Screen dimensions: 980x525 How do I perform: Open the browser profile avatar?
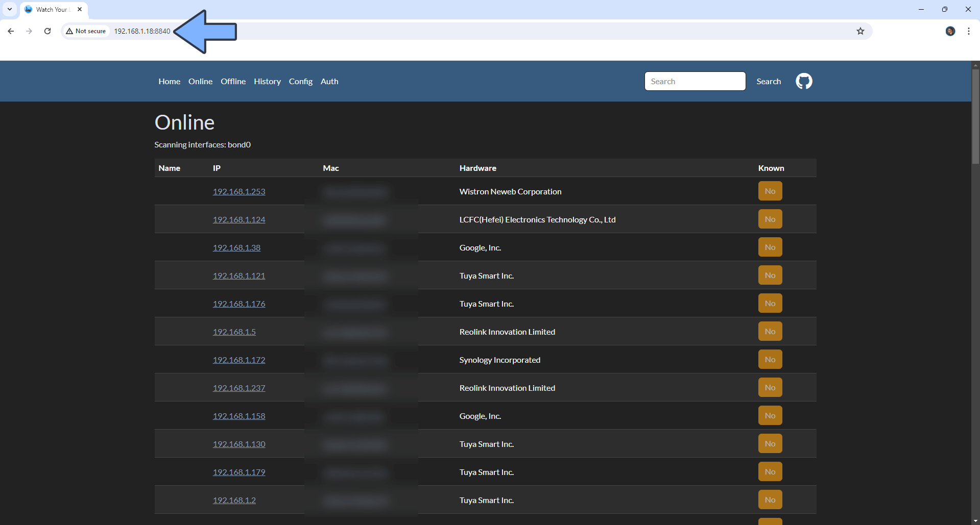click(950, 31)
